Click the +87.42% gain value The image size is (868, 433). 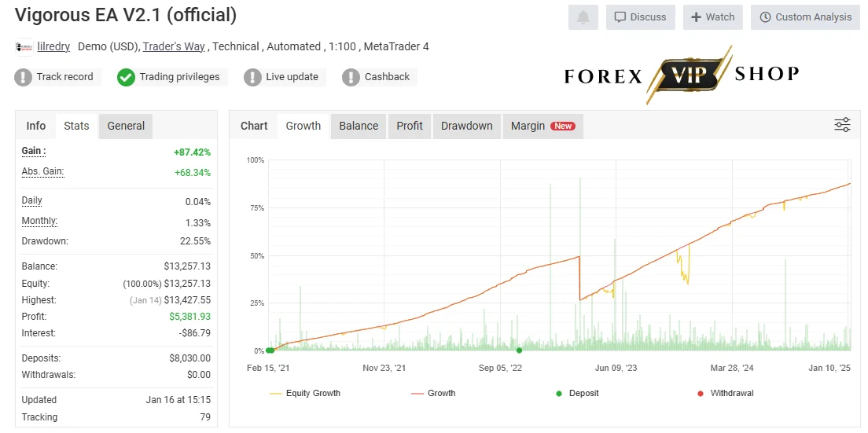(x=192, y=152)
